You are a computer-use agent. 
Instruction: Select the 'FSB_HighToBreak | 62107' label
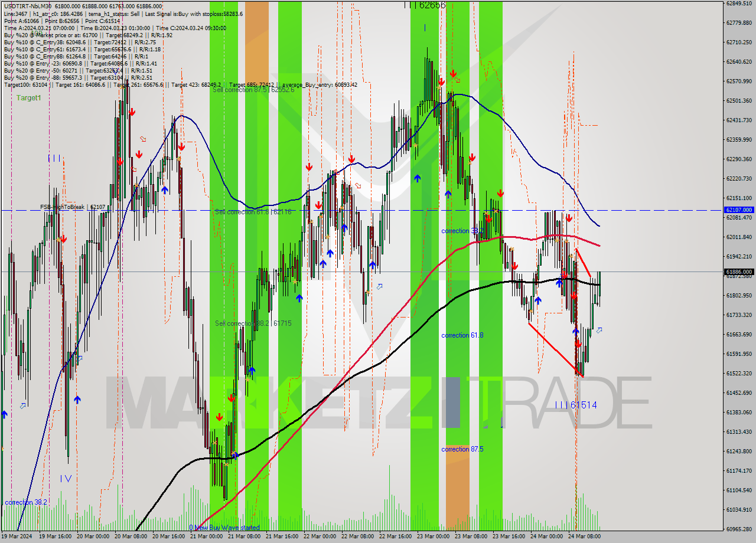[73, 207]
